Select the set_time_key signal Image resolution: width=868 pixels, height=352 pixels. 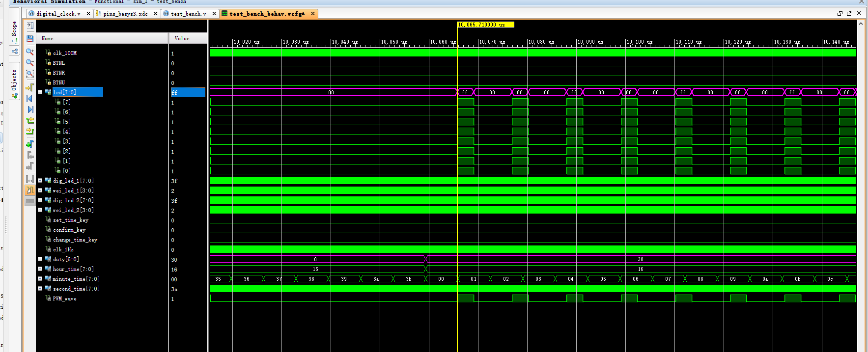[x=71, y=220]
